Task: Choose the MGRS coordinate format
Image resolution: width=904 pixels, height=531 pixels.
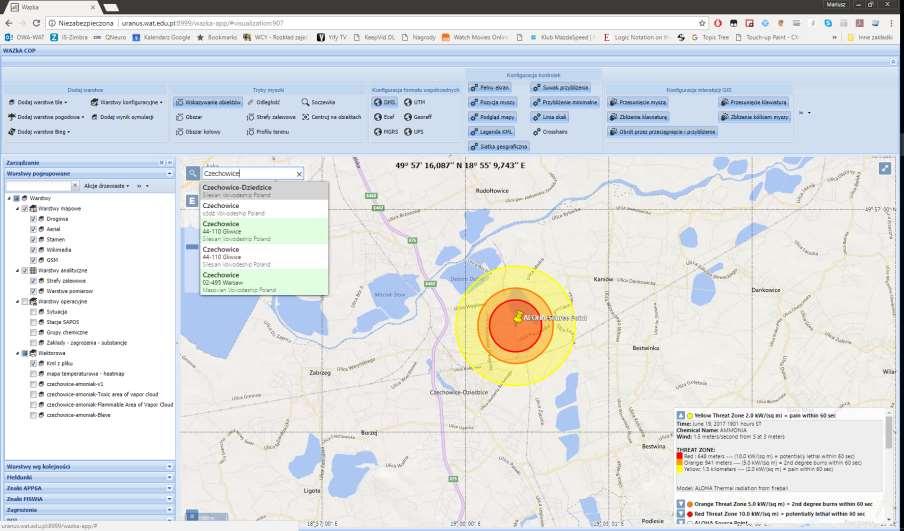Action: click(x=386, y=132)
